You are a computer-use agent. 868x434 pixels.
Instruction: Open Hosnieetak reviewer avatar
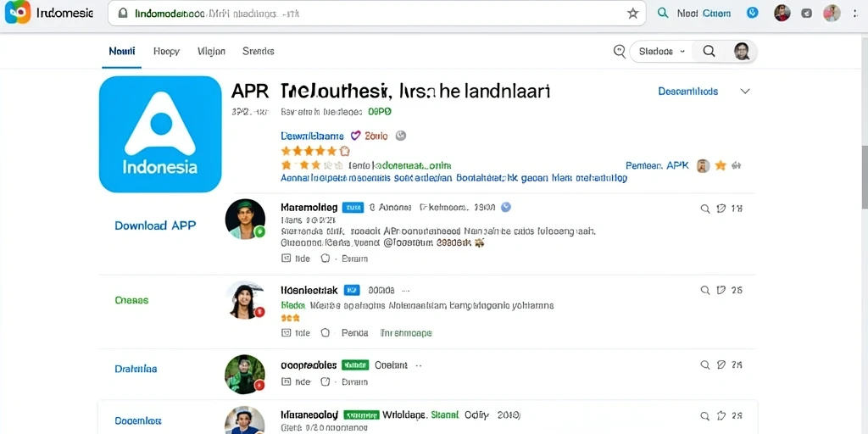[245, 300]
